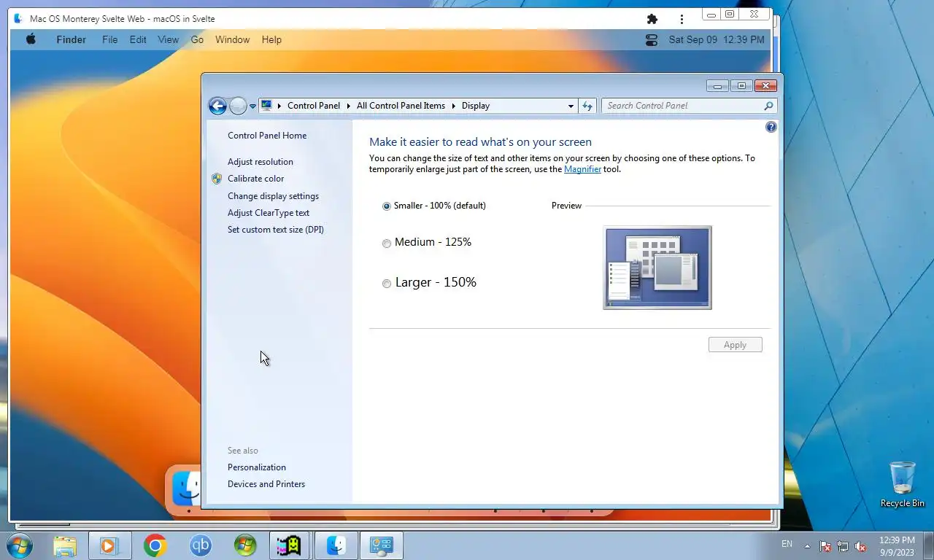Minimize the Display control panel window

[718, 86]
